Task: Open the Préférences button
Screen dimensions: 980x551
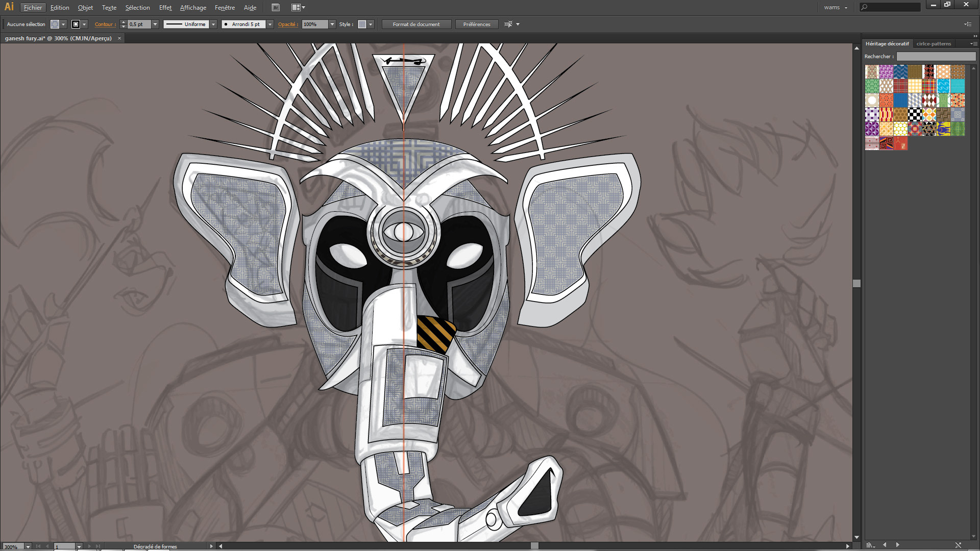Action: 476,24
